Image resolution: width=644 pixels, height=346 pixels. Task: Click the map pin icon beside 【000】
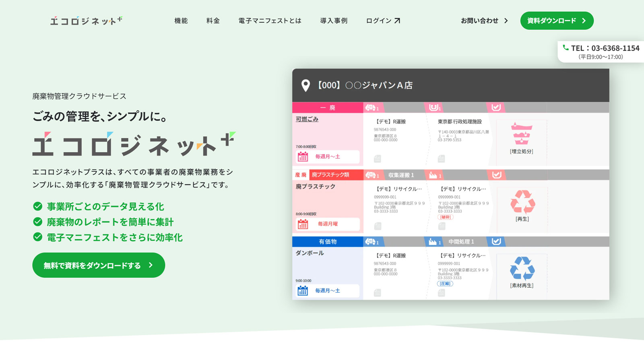point(305,85)
